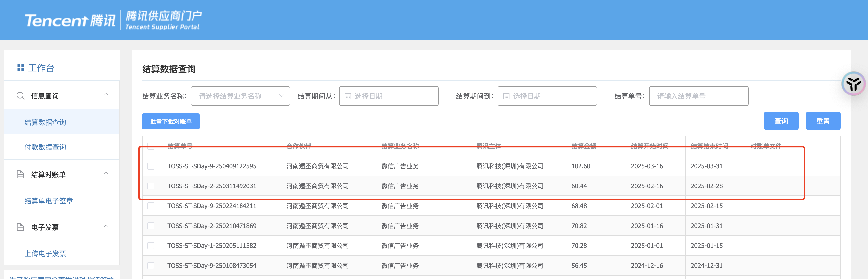Click the 电子发票 document icon
868x279 pixels.
coord(20,227)
